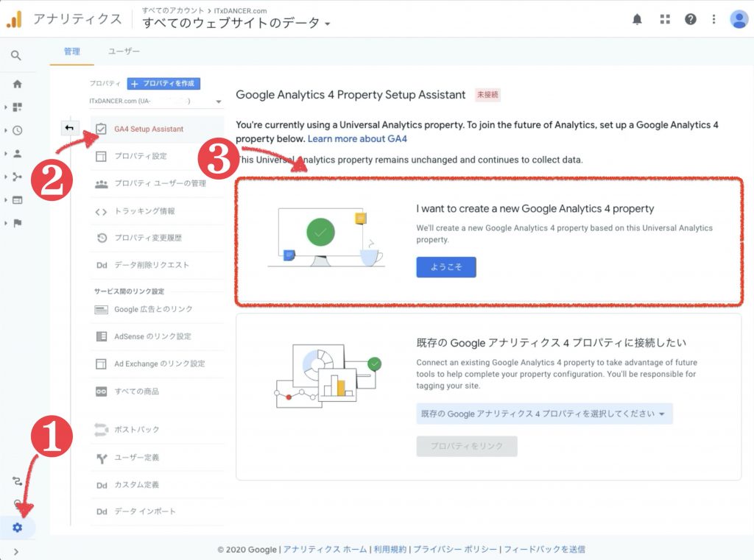754x560 pixels.
Task: Switch to the ユーザー tab
Action: (124, 52)
